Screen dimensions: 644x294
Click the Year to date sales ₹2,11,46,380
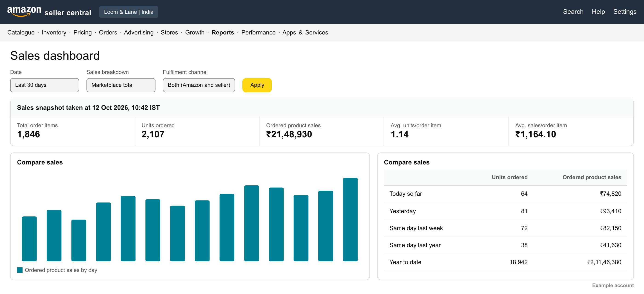(x=604, y=262)
